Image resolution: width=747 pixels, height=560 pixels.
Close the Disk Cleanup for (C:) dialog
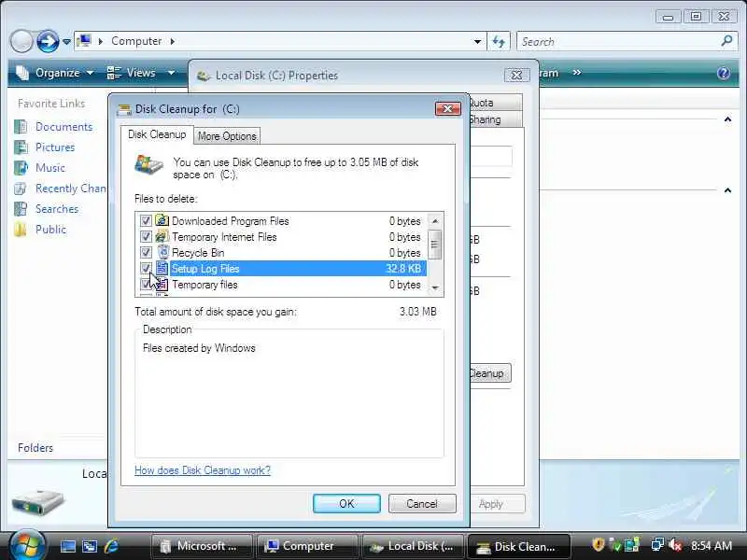(448, 109)
